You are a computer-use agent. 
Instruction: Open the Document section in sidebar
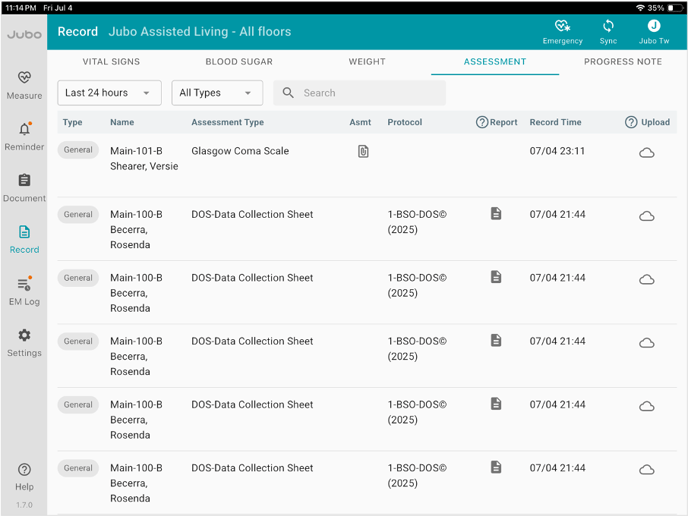click(24, 188)
